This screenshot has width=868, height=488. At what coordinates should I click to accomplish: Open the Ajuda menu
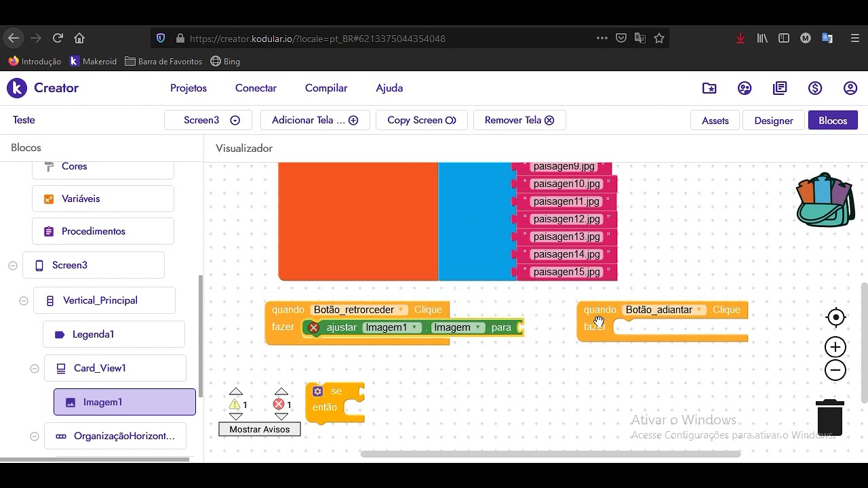pyautogui.click(x=389, y=88)
